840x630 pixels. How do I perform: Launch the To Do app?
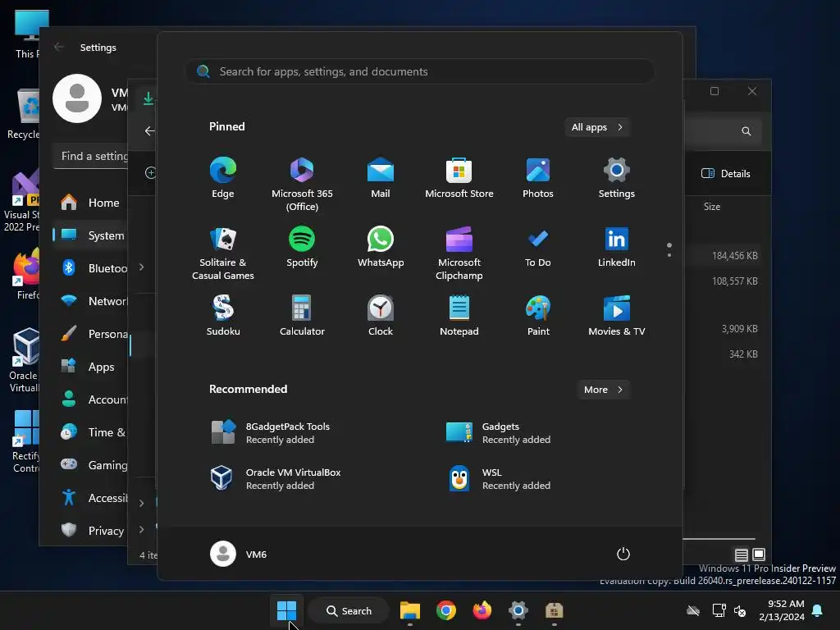(x=538, y=247)
